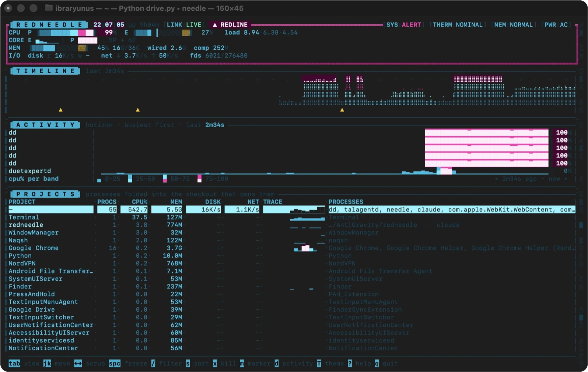Click the MEM NORMAL status indicator
Image resolution: width=588 pixels, height=372 pixels.
pyautogui.click(x=513, y=25)
